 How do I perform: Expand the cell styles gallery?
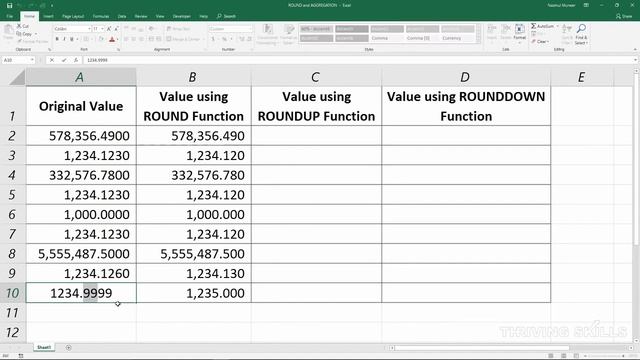pyautogui.click(x=478, y=40)
